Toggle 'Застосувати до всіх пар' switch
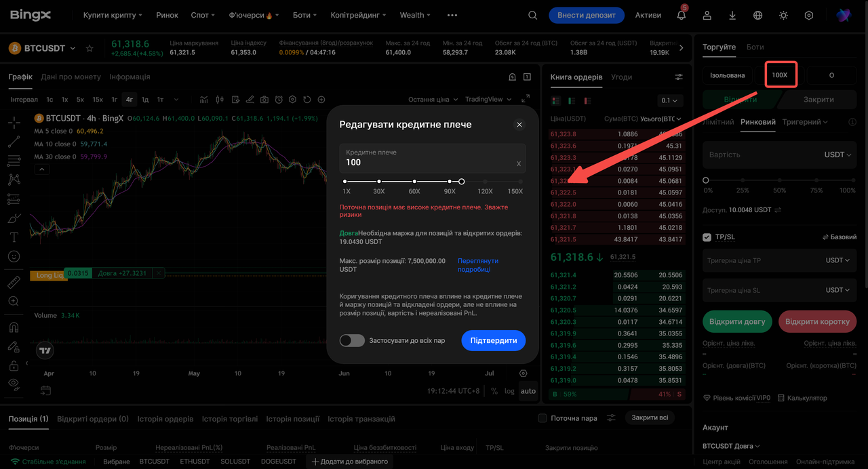The height and width of the screenshot is (469, 868). click(x=352, y=340)
